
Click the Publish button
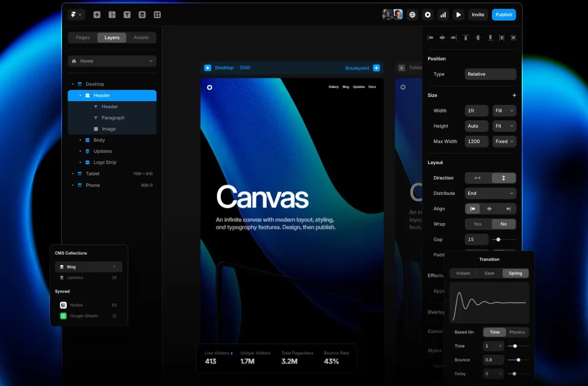click(x=504, y=15)
